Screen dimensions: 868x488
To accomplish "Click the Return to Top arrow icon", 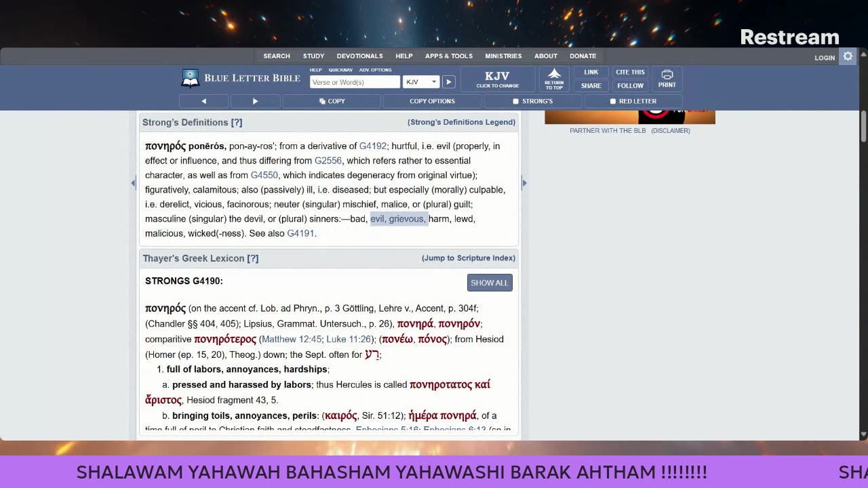I will pyautogui.click(x=554, y=79).
